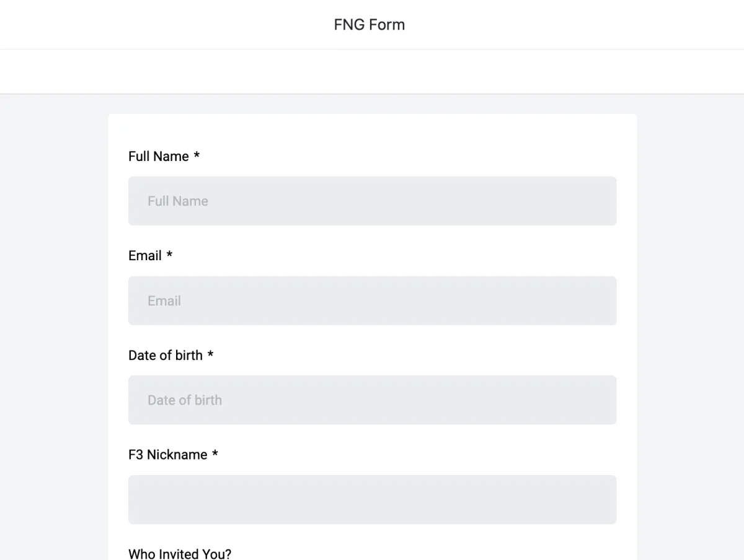Click the asterisk after Date of birth
This screenshot has height=560, width=744.
210,356
